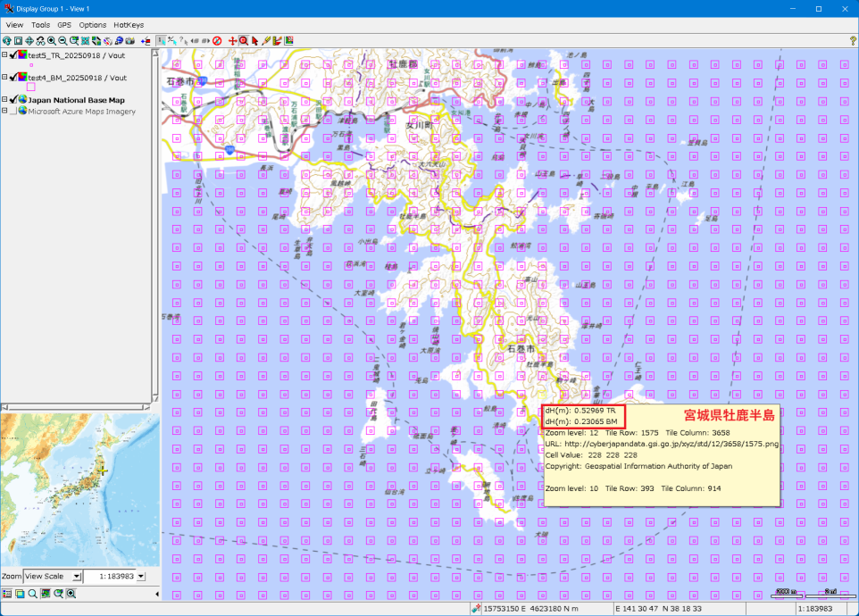This screenshot has width=859, height=616.
Task: Toggle the test4_BM_20250918 layer checkbox
Action: coord(13,78)
